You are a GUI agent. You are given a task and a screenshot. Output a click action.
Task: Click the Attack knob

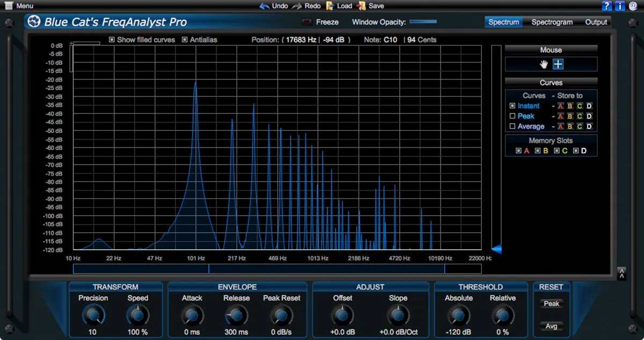[192, 315]
